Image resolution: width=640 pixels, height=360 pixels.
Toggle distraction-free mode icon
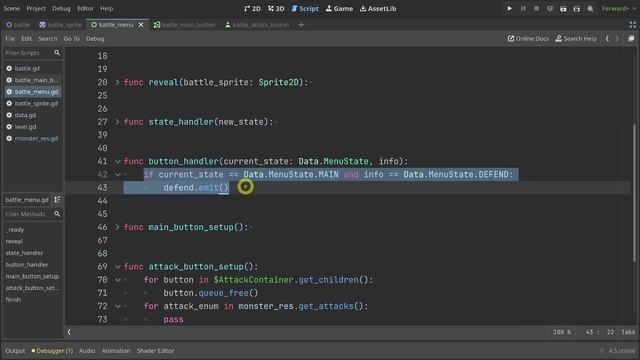tap(632, 25)
